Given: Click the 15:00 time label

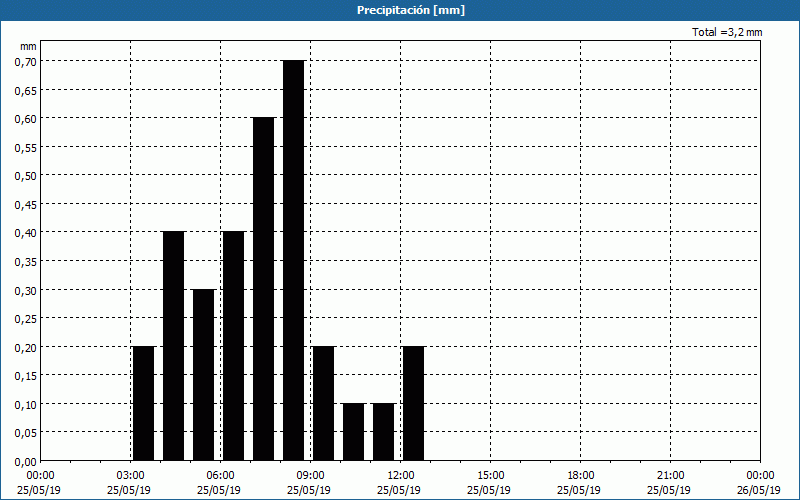Looking at the screenshot, I should pyautogui.click(x=491, y=476).
